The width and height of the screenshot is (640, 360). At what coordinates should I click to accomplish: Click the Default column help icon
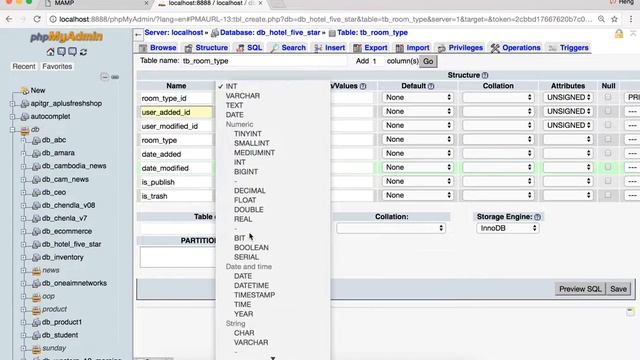(431, 86)
